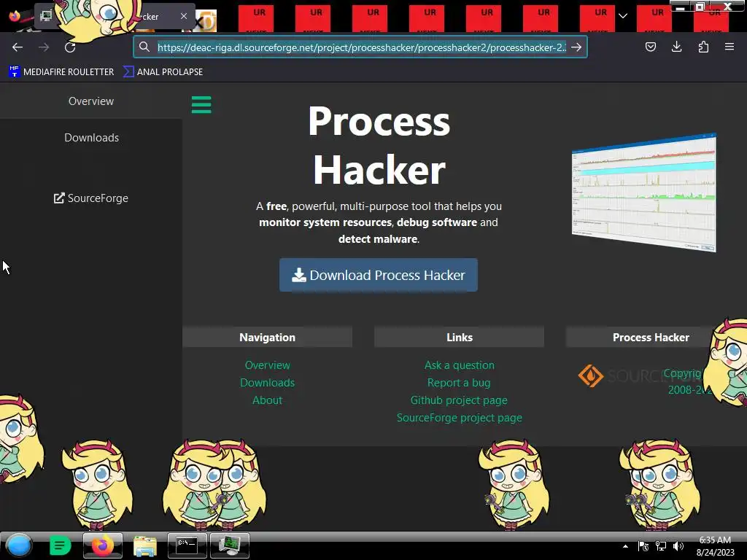The height and width of the screenshot is (560, 747).
Task: Open the volume speaker tray icon
Action: click(678, 546)
